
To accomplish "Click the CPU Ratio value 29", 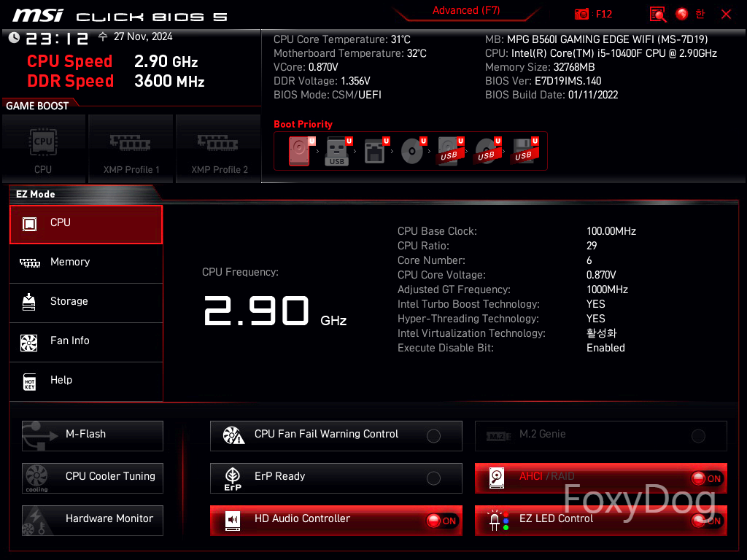I will point(592,246).
